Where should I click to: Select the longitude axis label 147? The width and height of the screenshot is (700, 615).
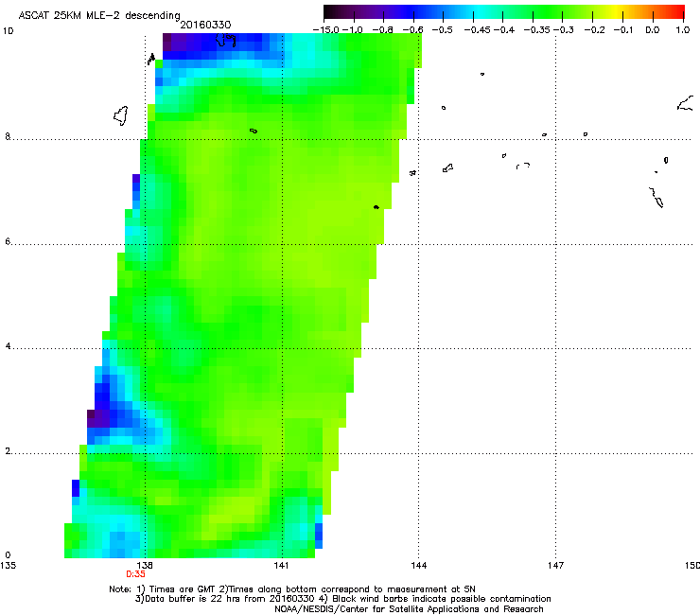(x=556, y=566)
